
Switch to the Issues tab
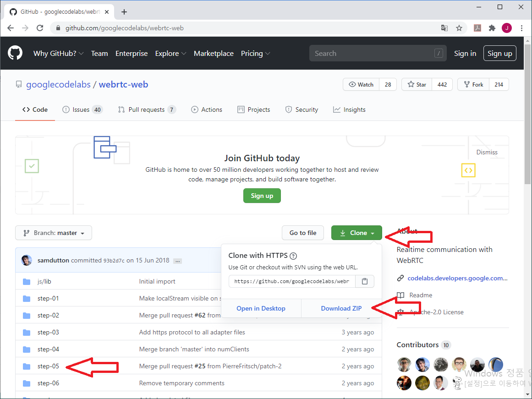[x=82, y=109]
